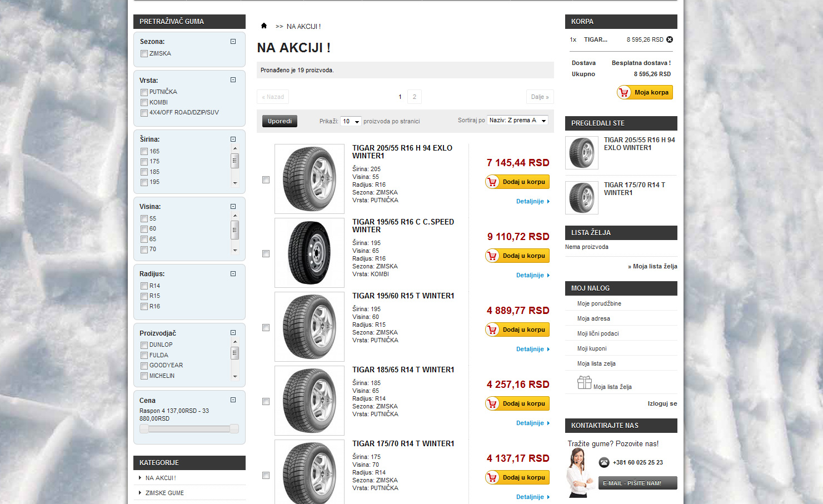Collapse the Radijus filter panel
Screen dimensions: 823x504
tap(233, 274)
